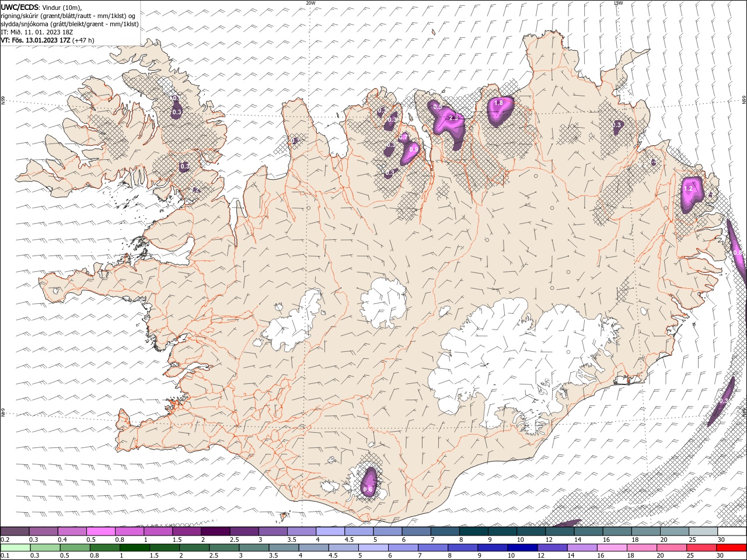Click the UWC/ECDS Vindur (10m) title text
The height and width of the screenshot is (560, 747).
(x=41, y=7)
